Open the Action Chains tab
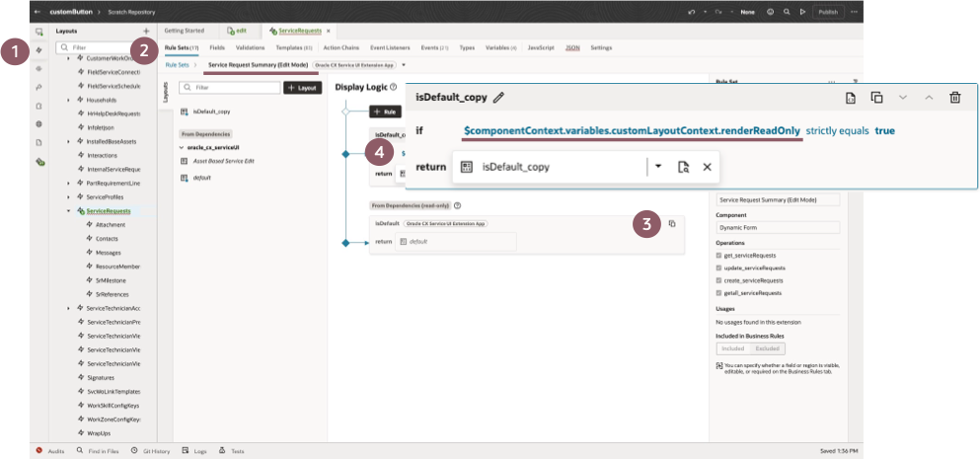 [x=341, y=47]
